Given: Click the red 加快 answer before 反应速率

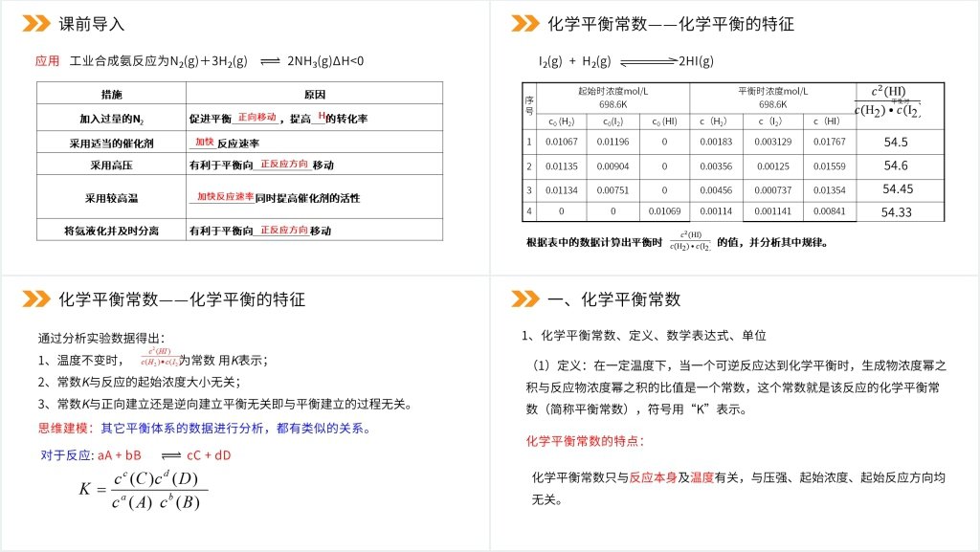Looking at the screenshot, I should click(x=205, y=143).
